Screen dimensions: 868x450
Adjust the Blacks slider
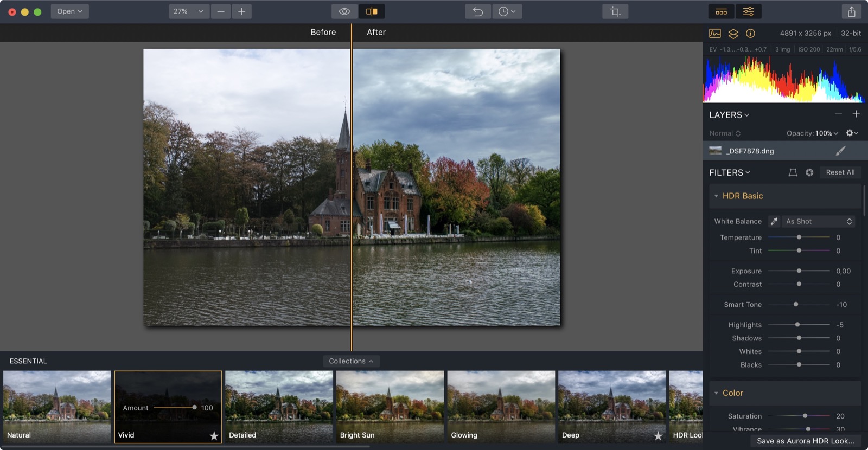pyautogui.click(x=799, y=365)
